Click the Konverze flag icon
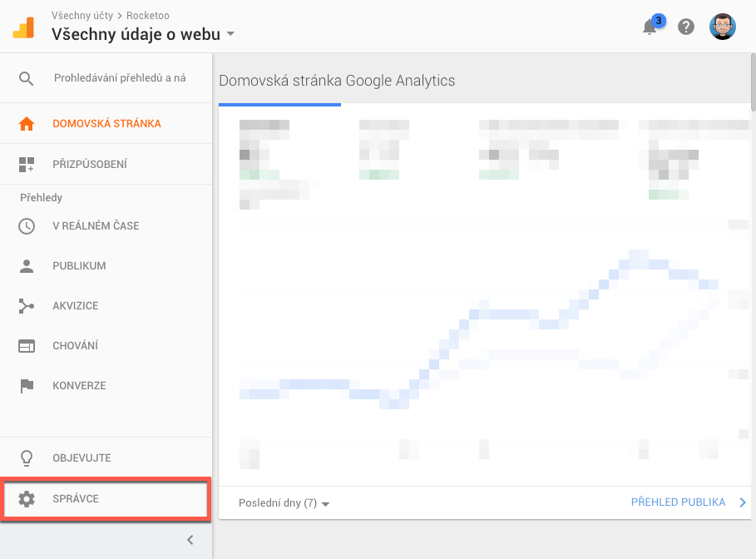The width and height of the screenshot is (756, 559). coord(27,385)
